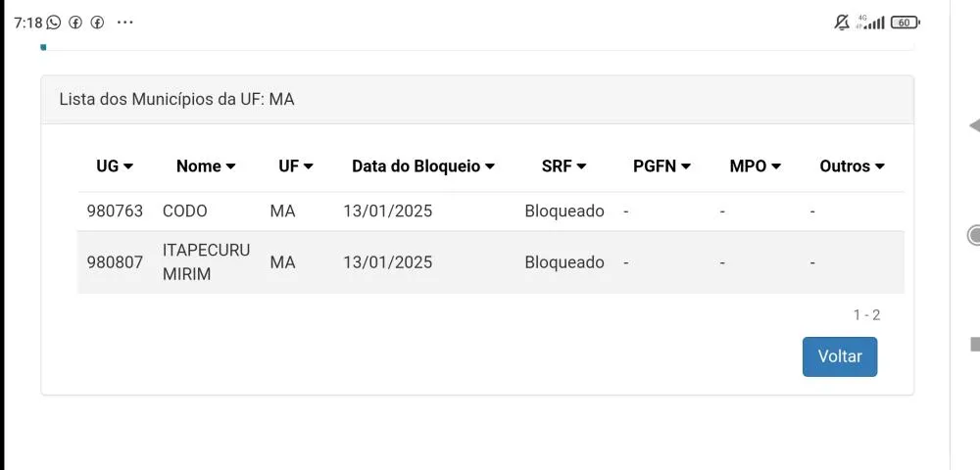980x470 pixels.
Task: Tap the muted bell status icon
Action: tap(842, 23)
